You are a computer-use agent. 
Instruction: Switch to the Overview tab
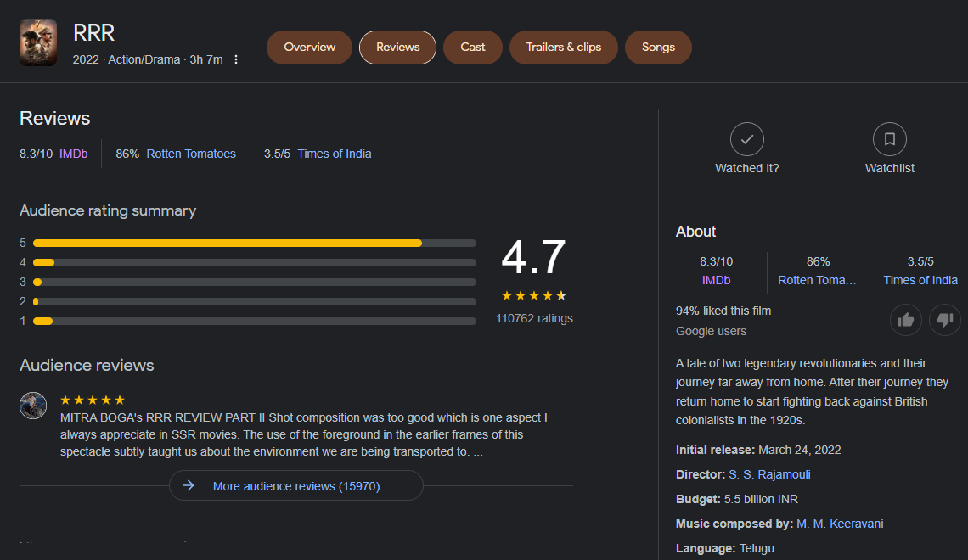pyautogui.click(x=309, y=48)
